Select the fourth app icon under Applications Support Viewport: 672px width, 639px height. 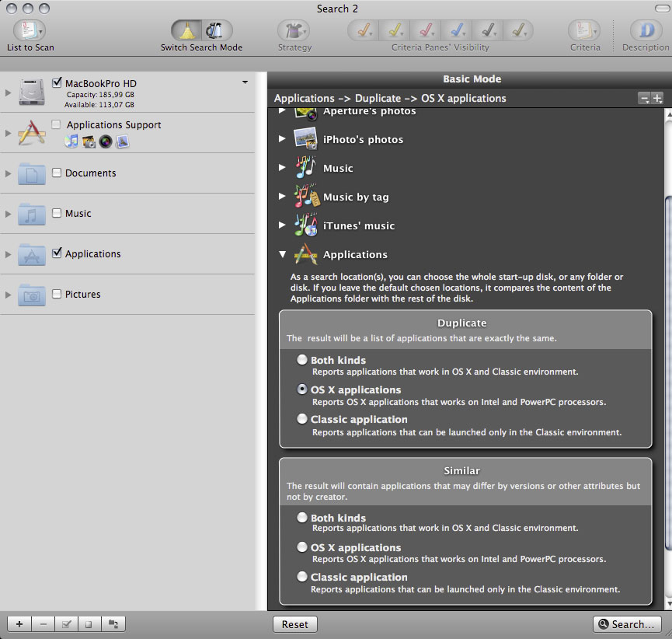point(123,141)
